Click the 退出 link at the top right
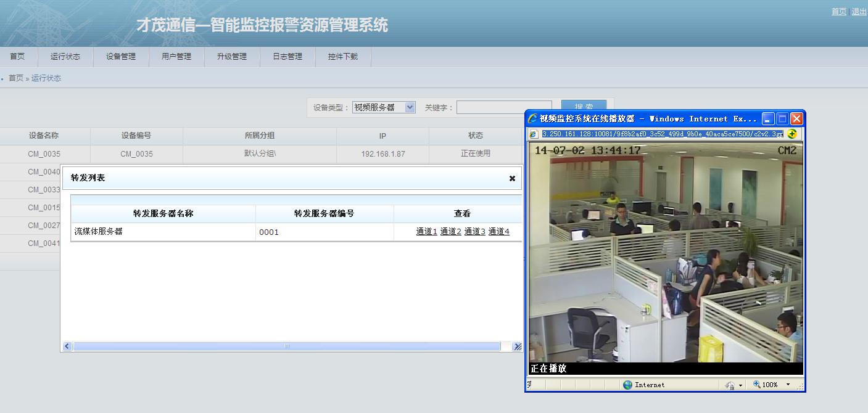 pyautogui.click(x=859, y=12)
